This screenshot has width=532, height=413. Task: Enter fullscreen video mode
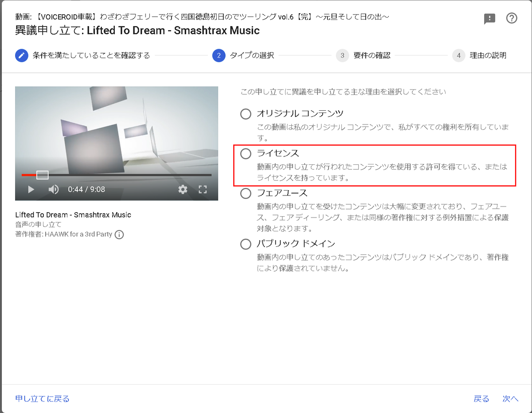point(203,190)
